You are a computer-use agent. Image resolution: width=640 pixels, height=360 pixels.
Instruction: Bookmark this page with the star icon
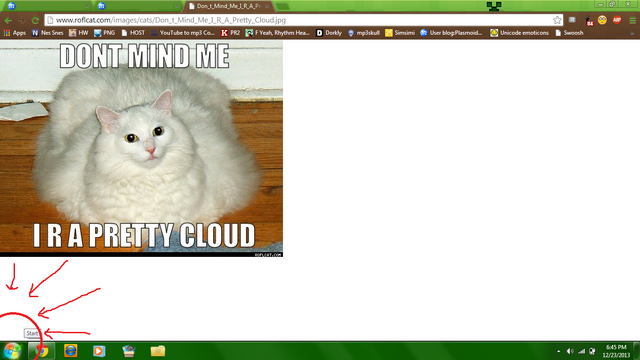557,20
